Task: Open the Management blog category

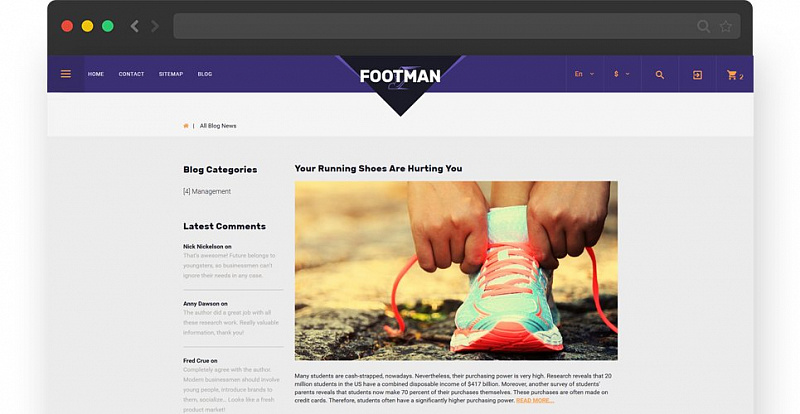Action: [x=207, y=191]
